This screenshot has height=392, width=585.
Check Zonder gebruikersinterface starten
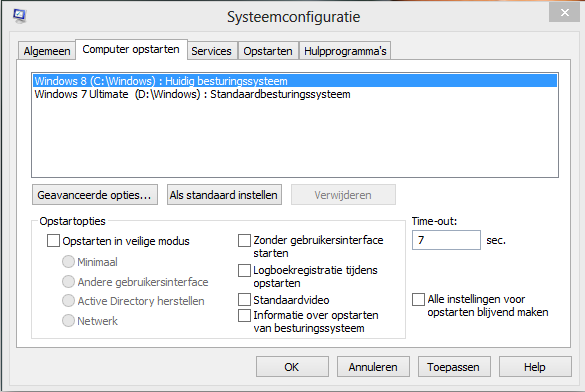tap(244, 240)
